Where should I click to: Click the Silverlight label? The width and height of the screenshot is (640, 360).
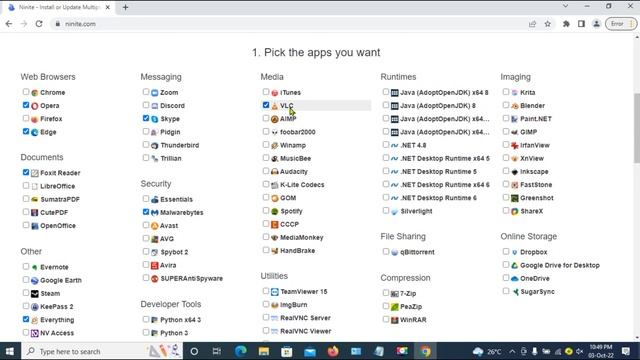(x=416, y=211)
